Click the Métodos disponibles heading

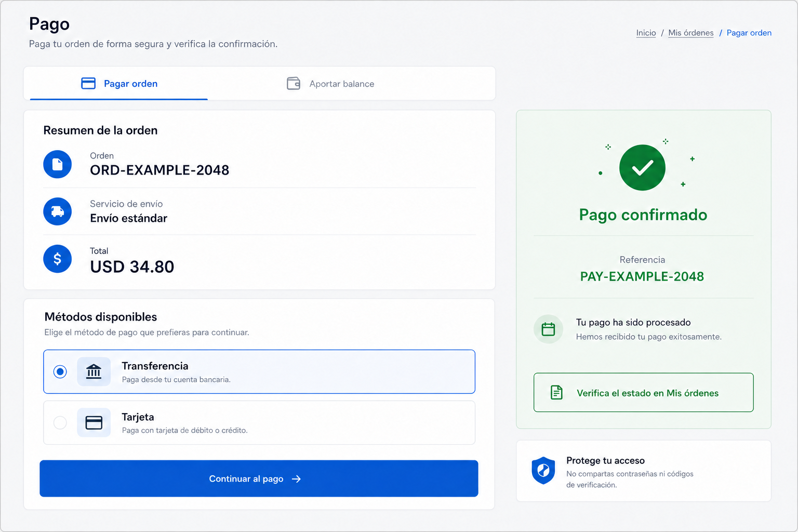101,317
